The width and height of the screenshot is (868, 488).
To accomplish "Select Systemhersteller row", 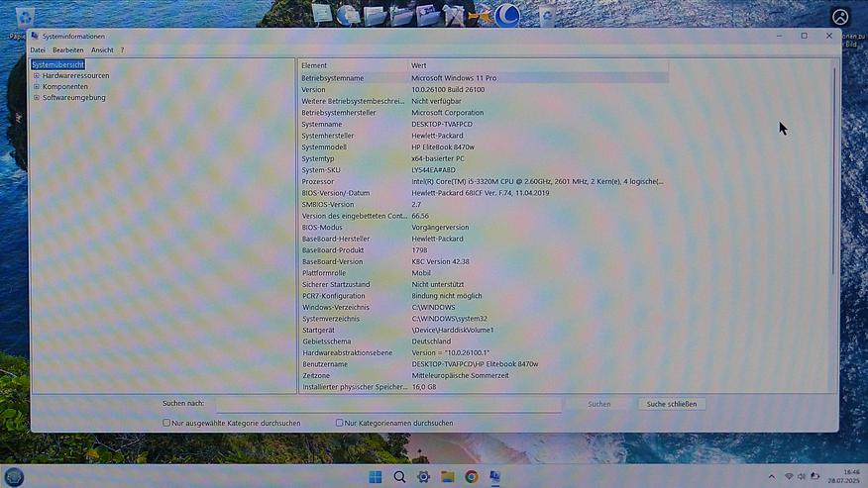I will [x=484, y=136].
